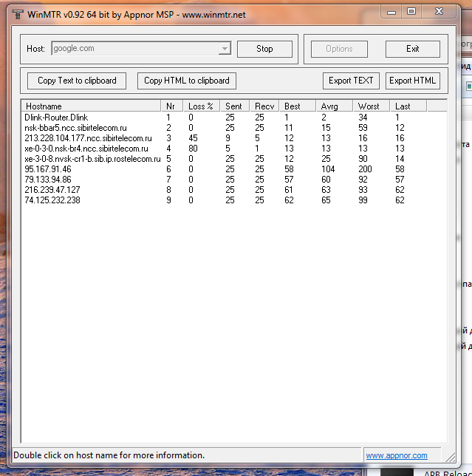The height and width of the screenshot is (476, 472).
Task: Click the Avrg column header
Action: coord(329,106)
